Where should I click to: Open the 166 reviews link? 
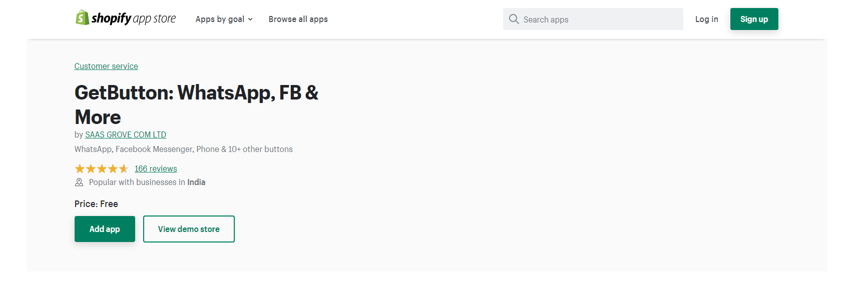tap(156, 169)
